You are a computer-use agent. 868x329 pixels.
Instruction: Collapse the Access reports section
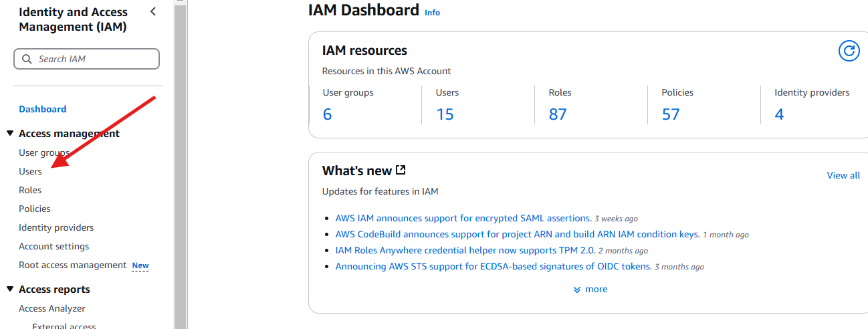[x=10, y=290]
